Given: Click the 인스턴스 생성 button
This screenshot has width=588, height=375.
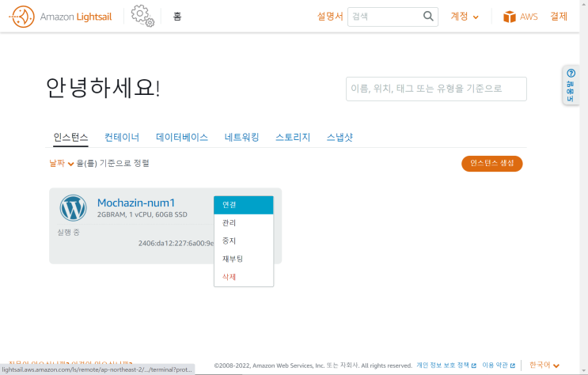Looking at the screenshot, I should pos(491,164).
